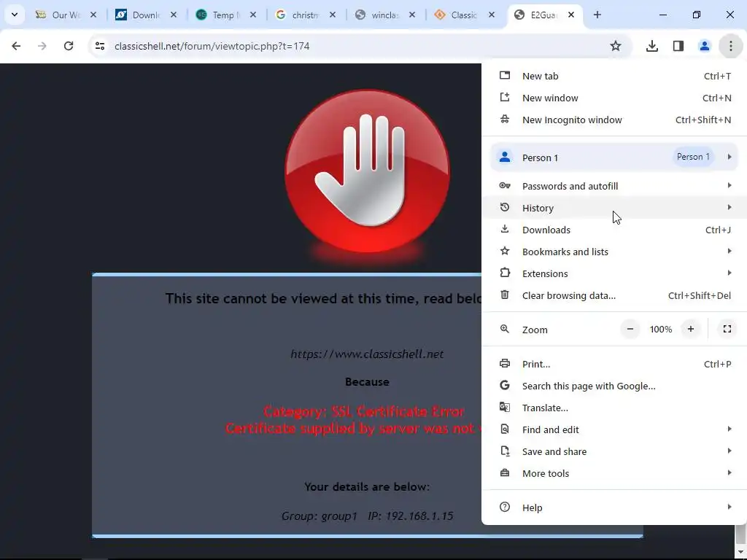Close the three-dot Chrome menu button
The height and width of the screenshot is (560, 747).
pyautogui.click(x=730, y=46)
